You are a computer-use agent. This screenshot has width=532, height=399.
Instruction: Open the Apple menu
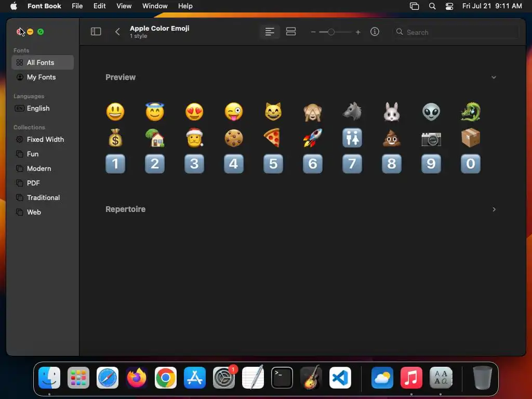click(x=14, y=6)
